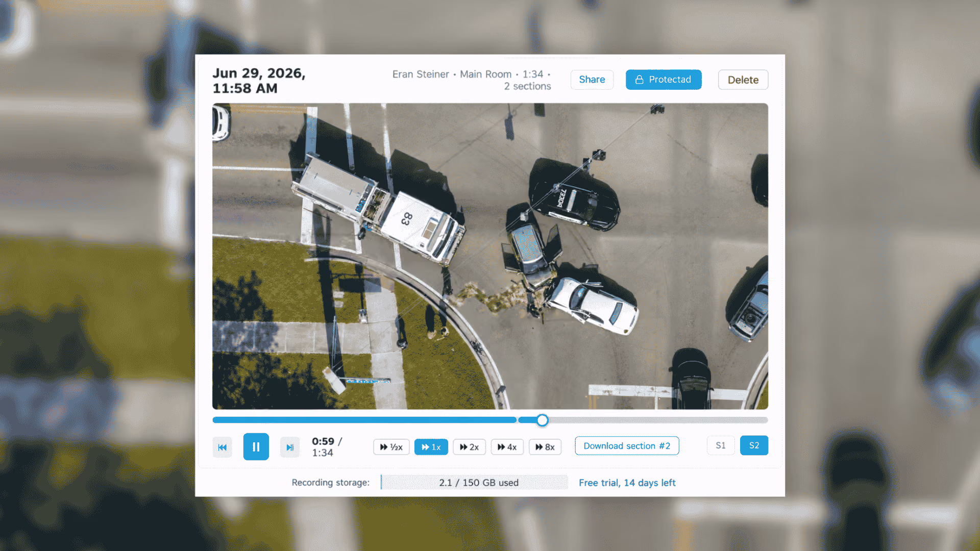Screen dimensions: 980x551
Task: Skip forward to next section
Action: (x=290, y=447)
